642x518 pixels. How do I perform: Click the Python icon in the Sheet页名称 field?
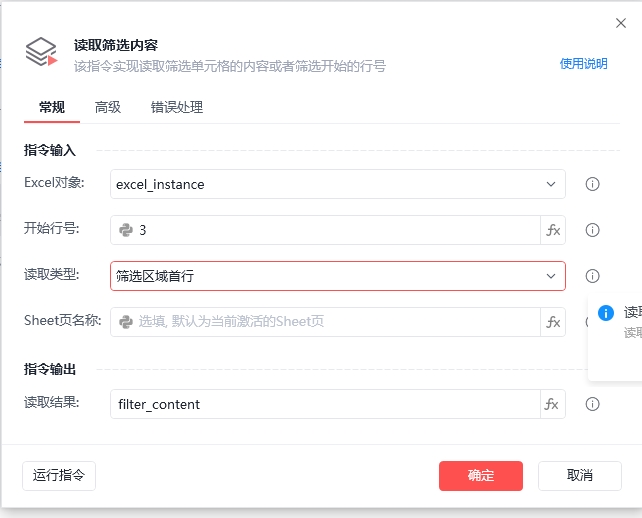126,322
